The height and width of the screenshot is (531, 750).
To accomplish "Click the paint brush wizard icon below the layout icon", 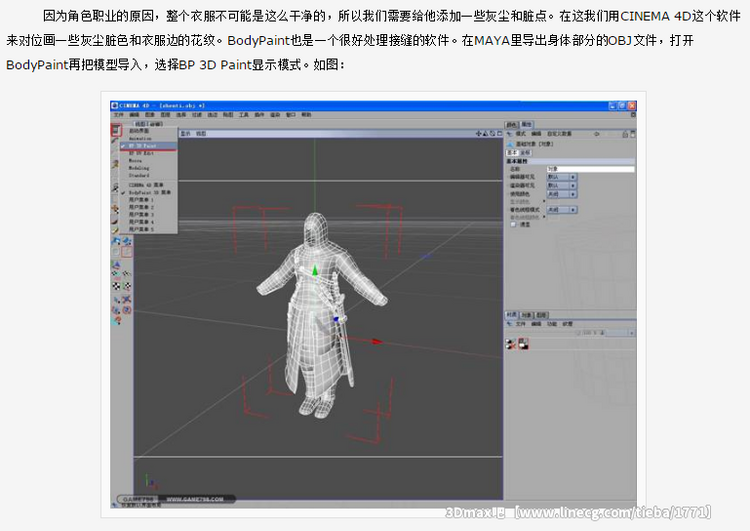I will [115, 141].
